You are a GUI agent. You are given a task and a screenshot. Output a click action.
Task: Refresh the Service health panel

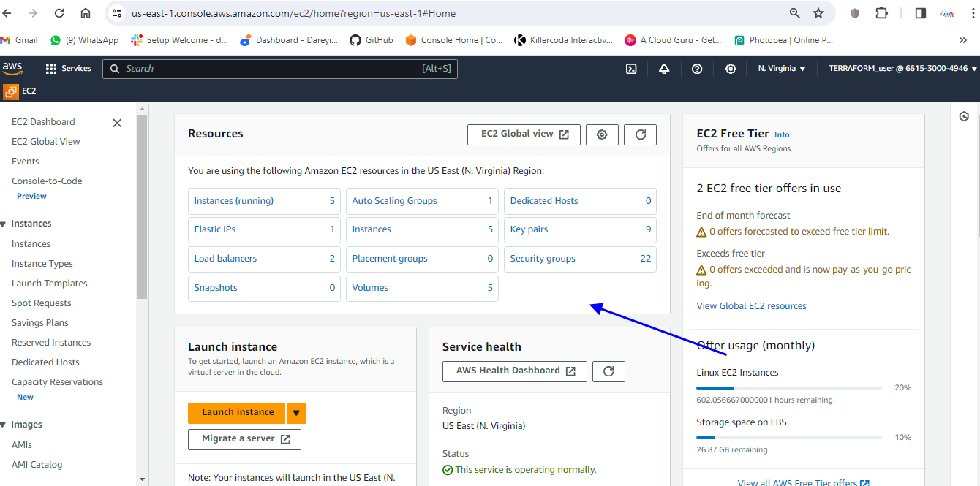pyautogui.click(x=608, y=371)
